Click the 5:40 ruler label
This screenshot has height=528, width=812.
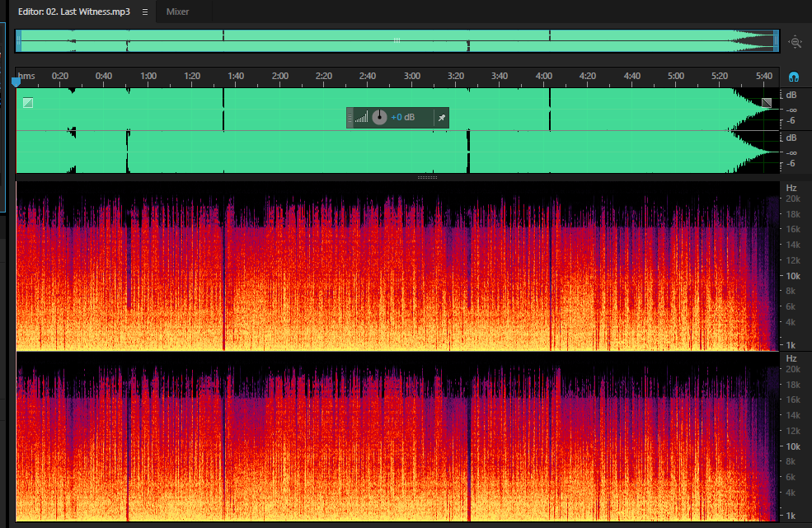pos(763,76)
